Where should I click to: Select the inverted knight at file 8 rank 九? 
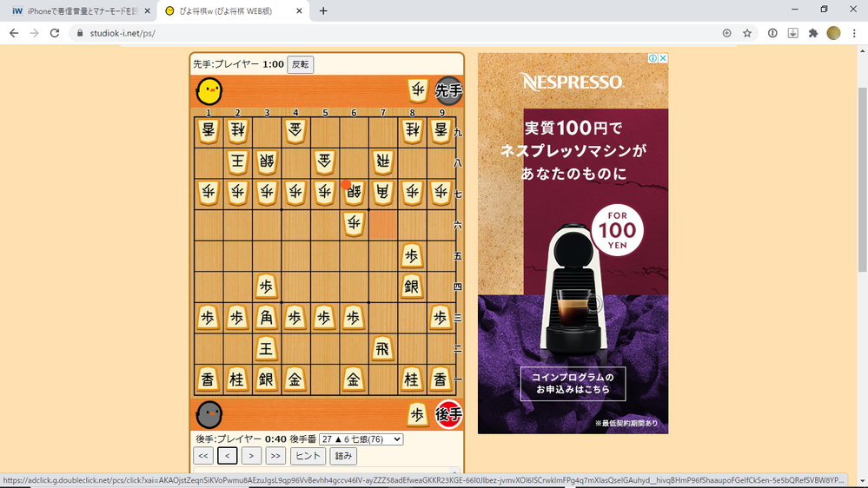click(x=412, y=130)
